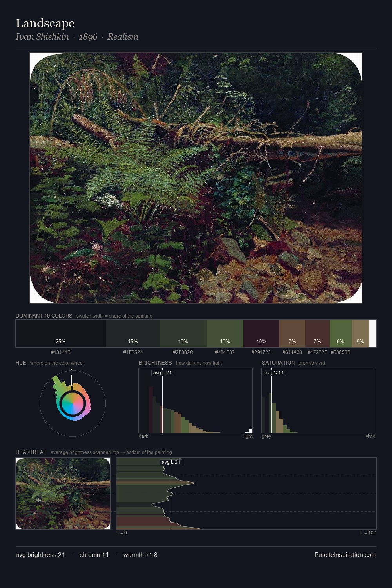Click the year '1896'

(88, 36)
